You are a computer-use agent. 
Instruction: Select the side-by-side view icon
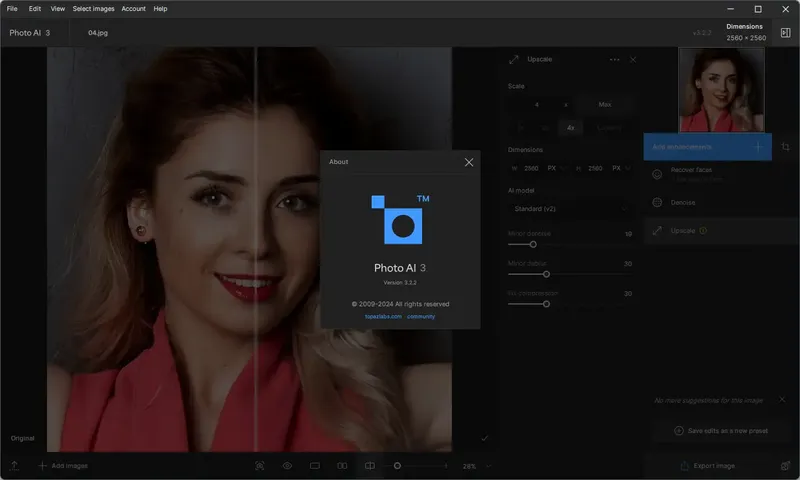(x=342, y=466)
